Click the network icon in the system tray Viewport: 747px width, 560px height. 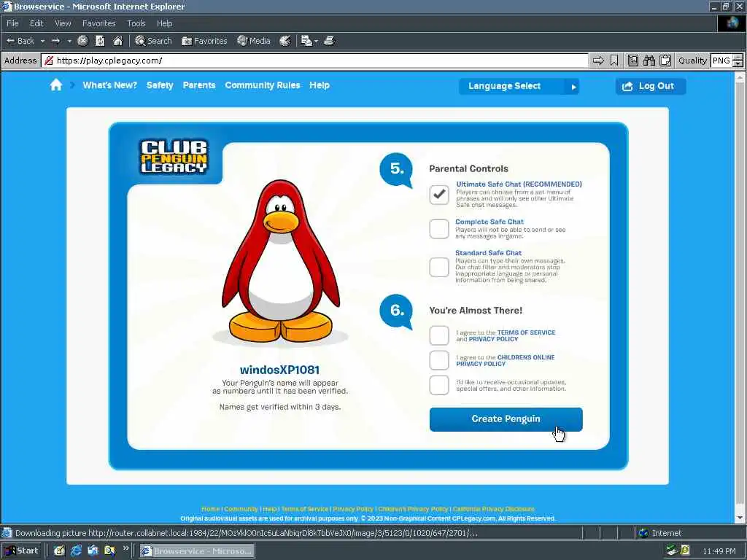point(672,551)
